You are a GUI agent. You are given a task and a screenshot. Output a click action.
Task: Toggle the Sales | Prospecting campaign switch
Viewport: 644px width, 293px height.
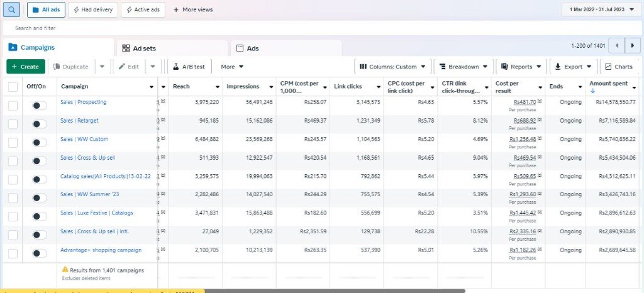[x=40, y=106]
